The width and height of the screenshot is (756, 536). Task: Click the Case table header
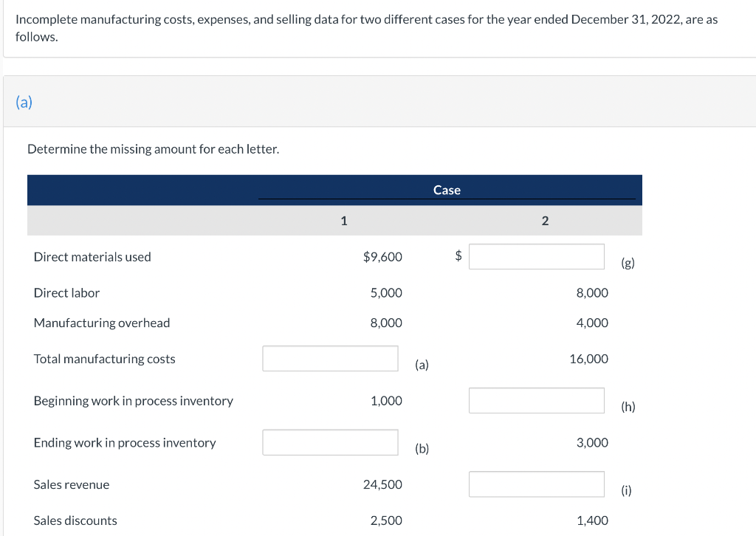(x=447, y=190)
